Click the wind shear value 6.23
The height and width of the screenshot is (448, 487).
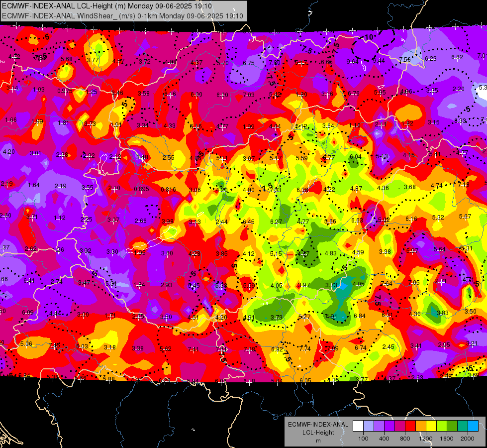tap(430, 58)
